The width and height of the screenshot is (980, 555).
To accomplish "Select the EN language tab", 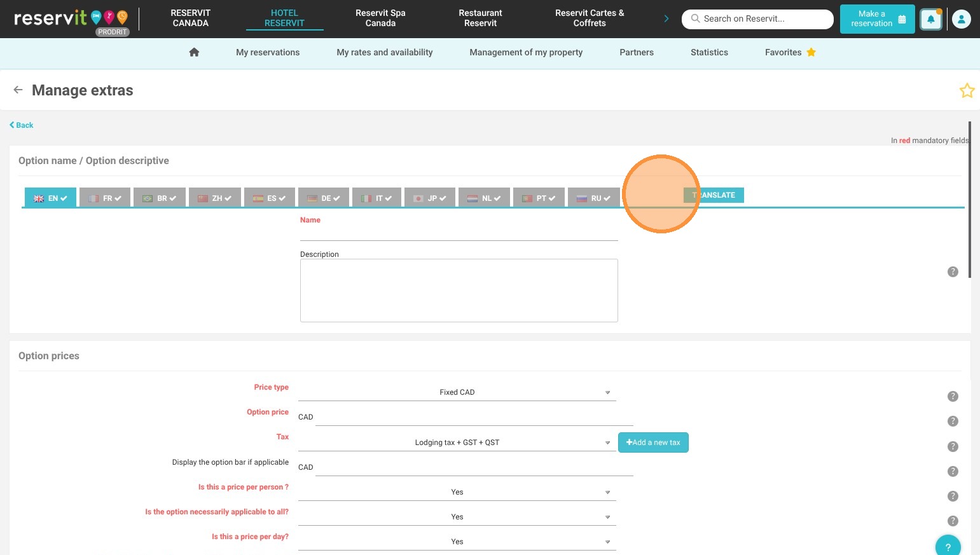I will pyautogui.click(x=50, y=198).
